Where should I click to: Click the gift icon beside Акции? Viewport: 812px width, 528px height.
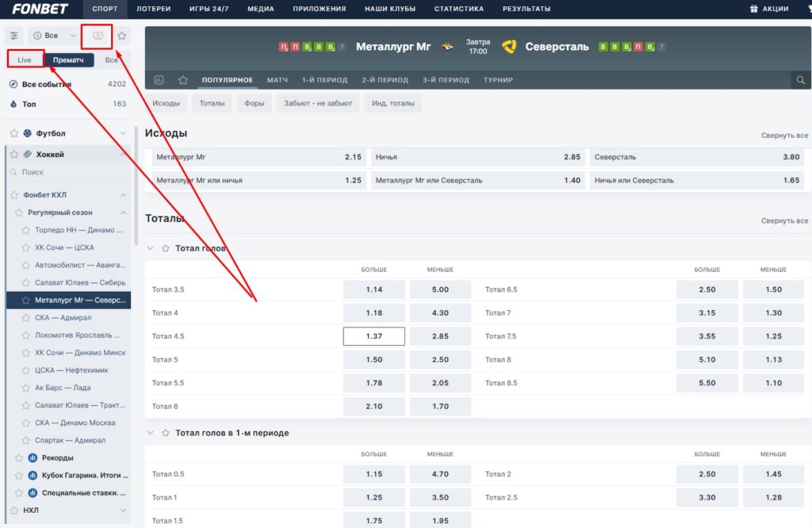[x=753, y=9]
